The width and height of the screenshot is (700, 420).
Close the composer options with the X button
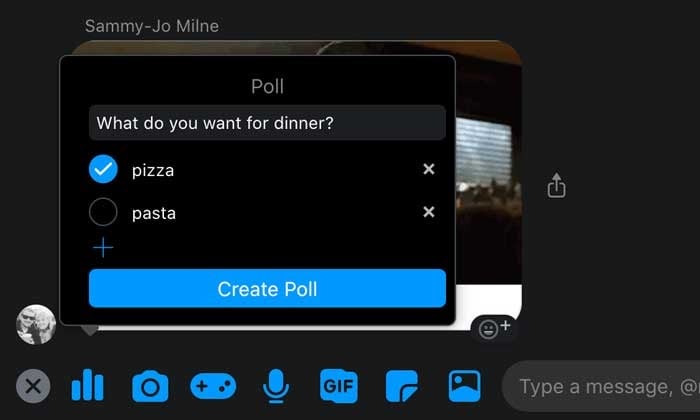(33, 386)
